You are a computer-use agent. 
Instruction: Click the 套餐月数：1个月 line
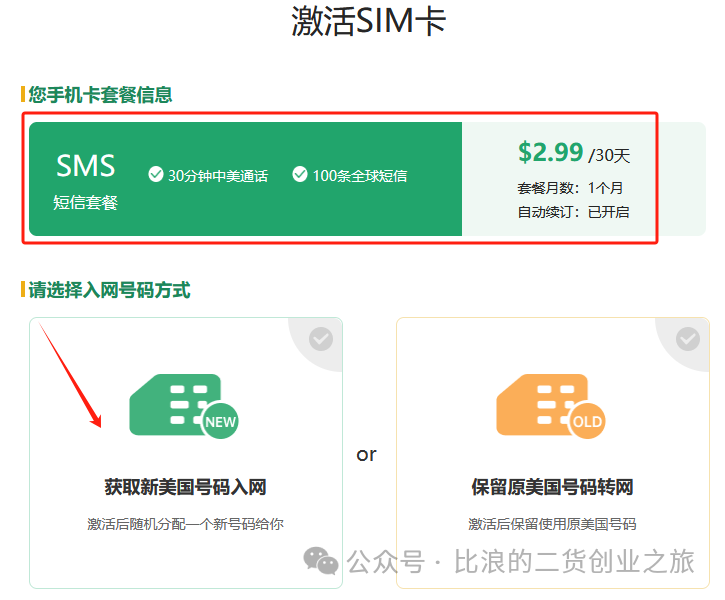click(570, 188)
